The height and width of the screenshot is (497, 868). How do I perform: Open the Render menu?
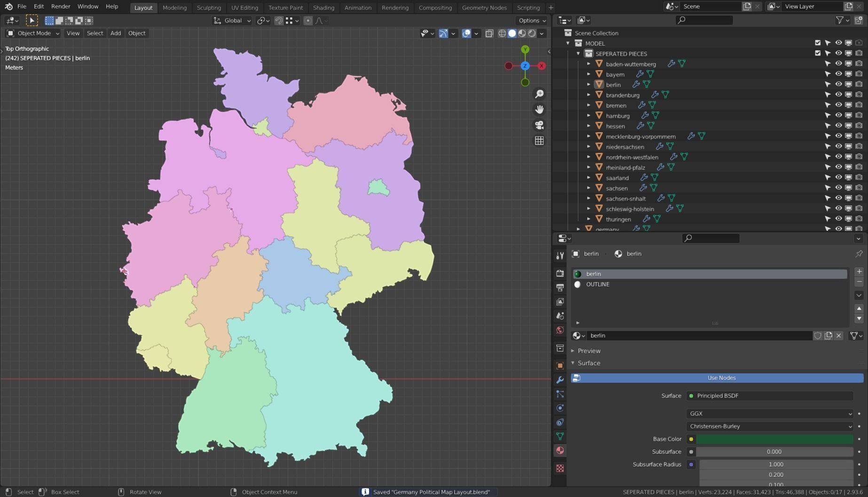[x=61, y=7]
